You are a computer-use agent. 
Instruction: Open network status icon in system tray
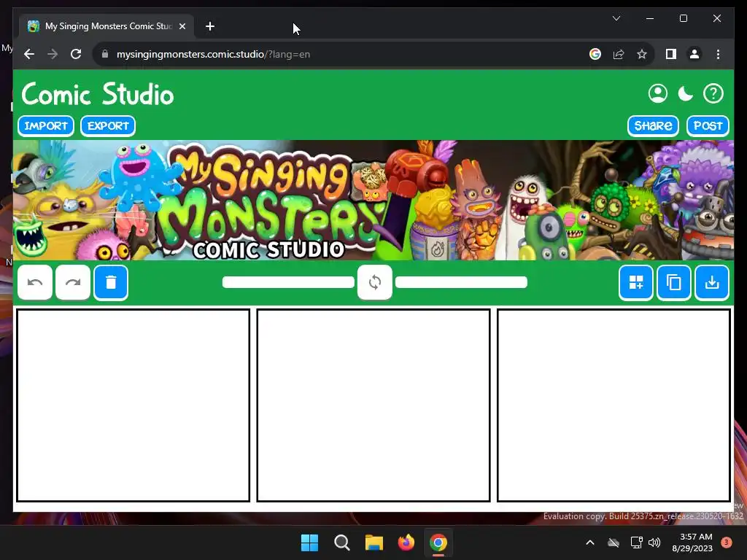click(x=636, y=542)
